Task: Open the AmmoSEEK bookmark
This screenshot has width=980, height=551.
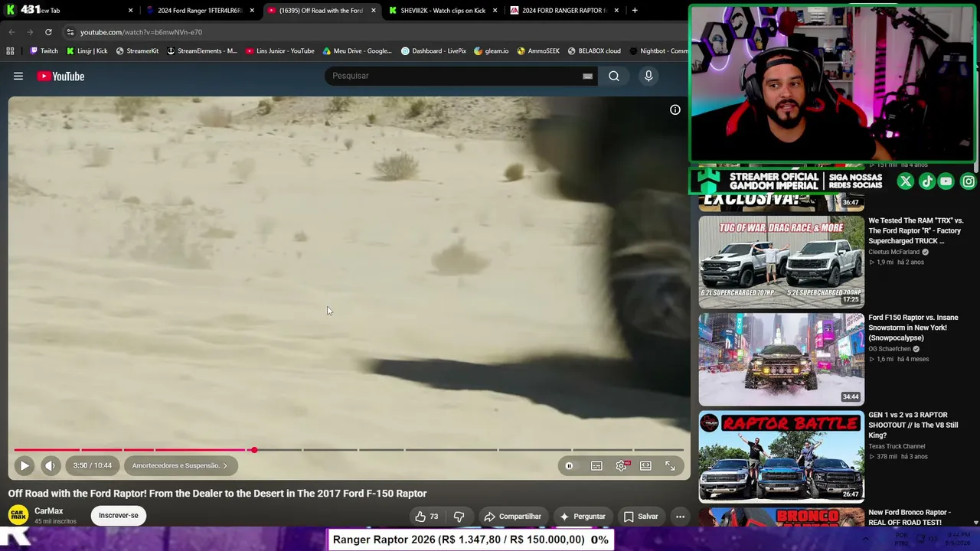Action: (x=538, y=51)
